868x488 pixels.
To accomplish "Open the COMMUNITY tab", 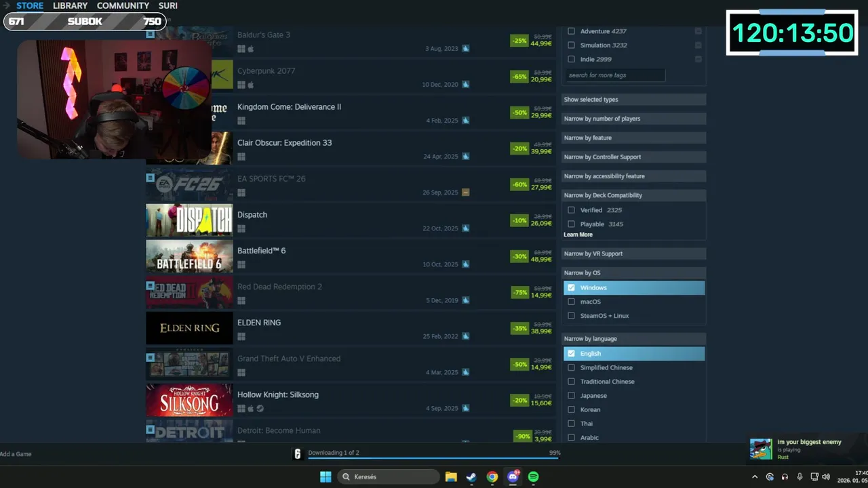I will pos(123,5).
